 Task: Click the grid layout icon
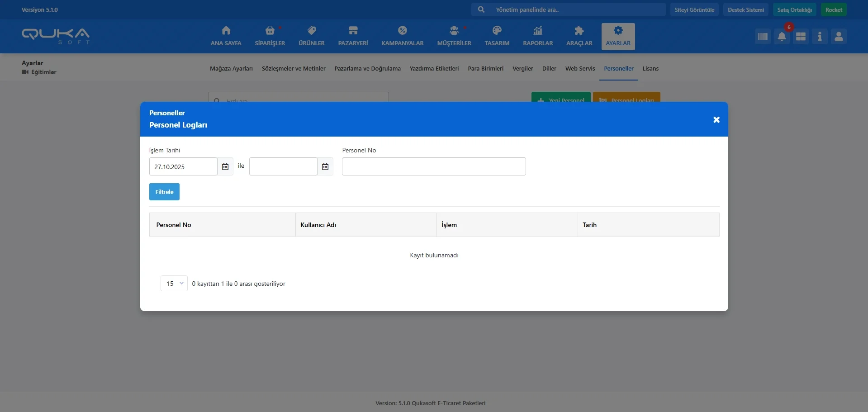coord(801,37)
